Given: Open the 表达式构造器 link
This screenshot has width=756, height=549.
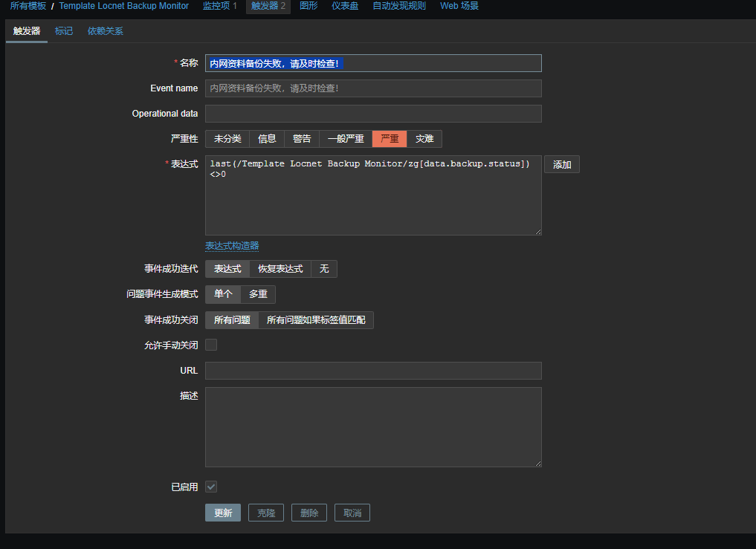Looking at the screenshot, I should pos(232,246).
